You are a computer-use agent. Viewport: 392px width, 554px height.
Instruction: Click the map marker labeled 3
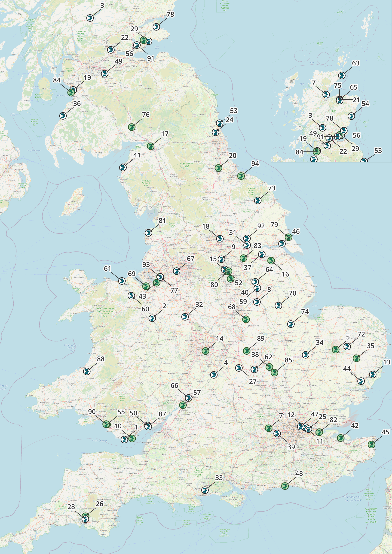click(x=90, y=18)
